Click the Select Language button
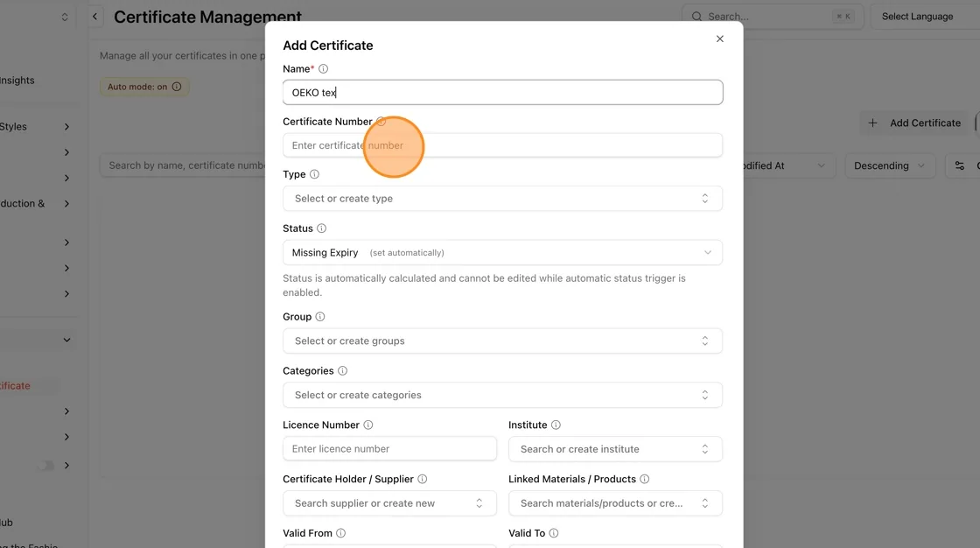 coord(925,17)
